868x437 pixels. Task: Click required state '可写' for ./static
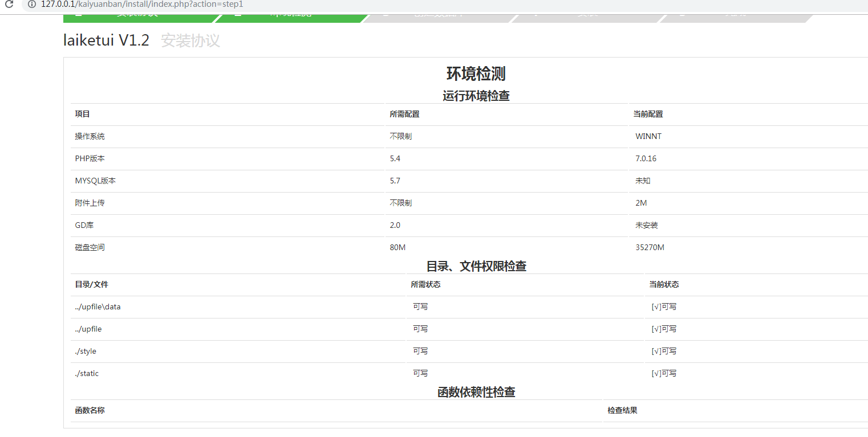420,373
